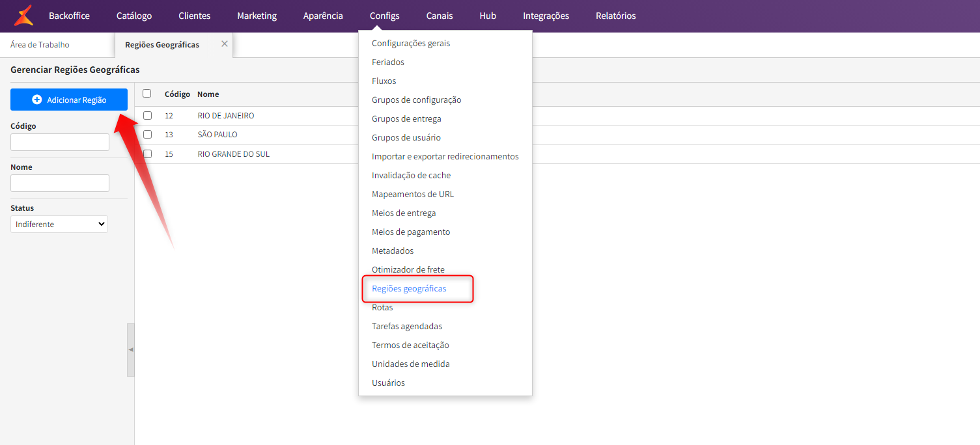Open the Integrações menu
The height and width of the screenshot is (445, 980).
pyautogui.click(x=546, y=16)
